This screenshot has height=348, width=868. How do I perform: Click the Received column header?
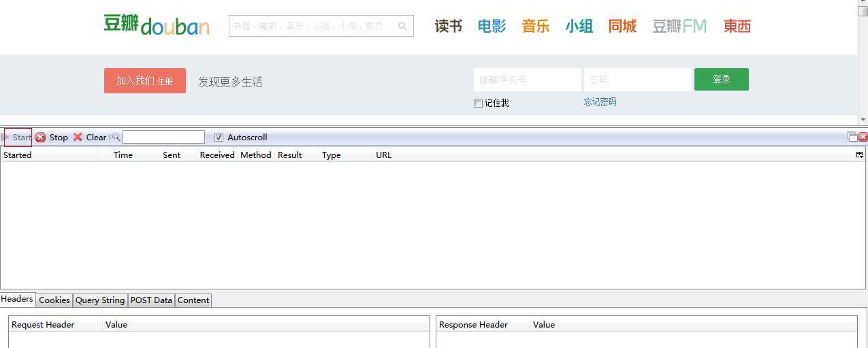(210, 155)
